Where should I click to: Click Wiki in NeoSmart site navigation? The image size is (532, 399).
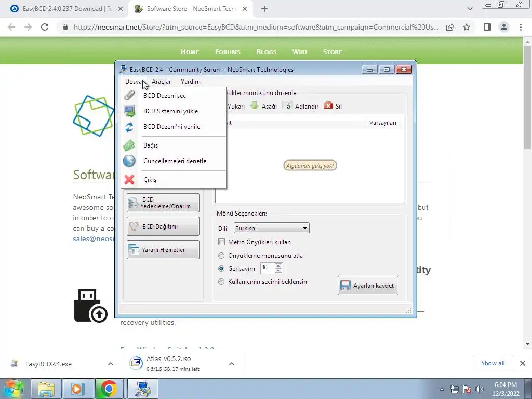coord(300,52)
